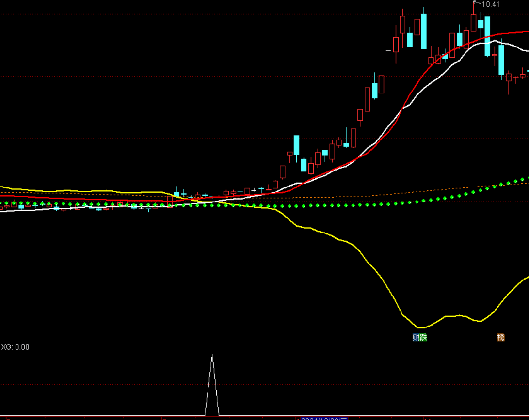Image resolution: width=529 pixels, height=420 pixels.
Task: Click the red divider above the XG panel
Action: (x=264, y=342)
